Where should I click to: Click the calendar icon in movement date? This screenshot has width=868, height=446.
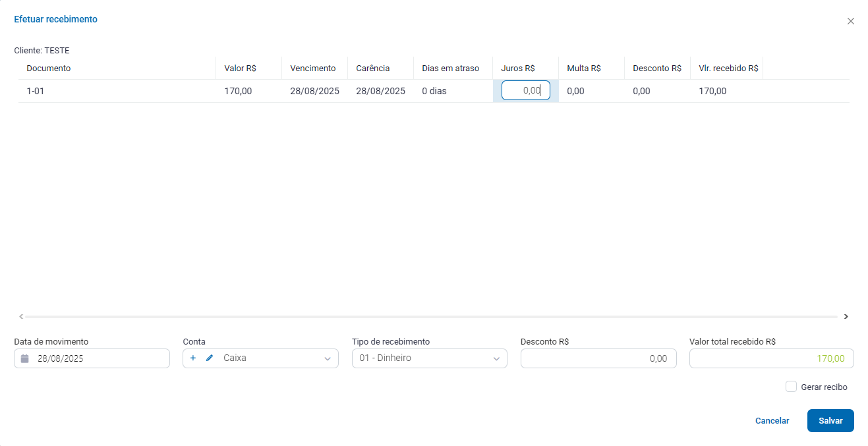25,358
